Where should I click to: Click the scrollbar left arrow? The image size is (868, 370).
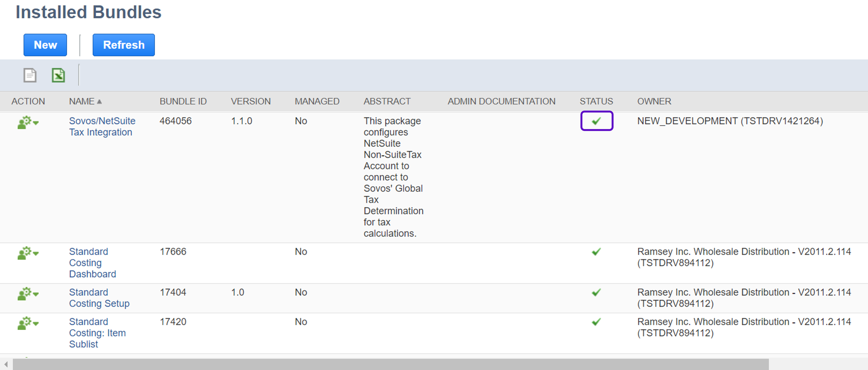click(6, 364)
